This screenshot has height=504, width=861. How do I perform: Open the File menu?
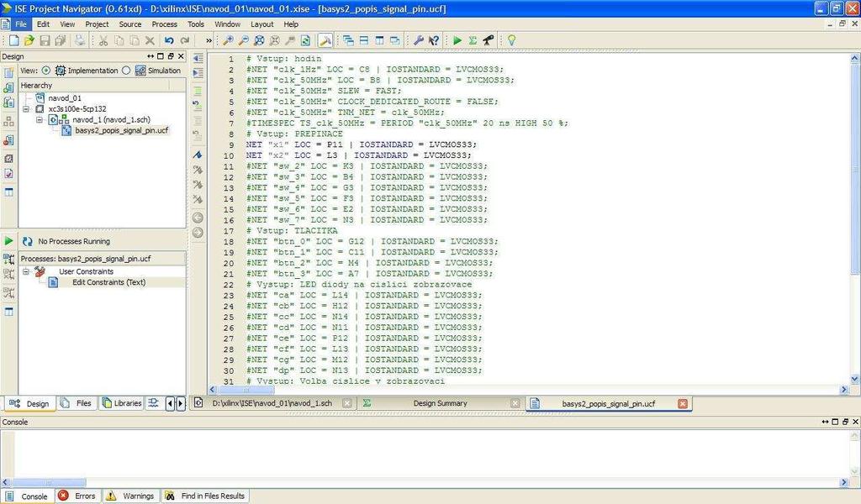pyautogui.click(x=21, y=24)
